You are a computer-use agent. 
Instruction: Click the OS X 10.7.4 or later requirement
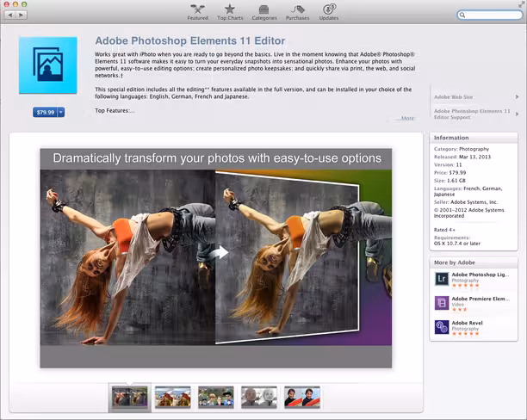click(x=457, y=244)
